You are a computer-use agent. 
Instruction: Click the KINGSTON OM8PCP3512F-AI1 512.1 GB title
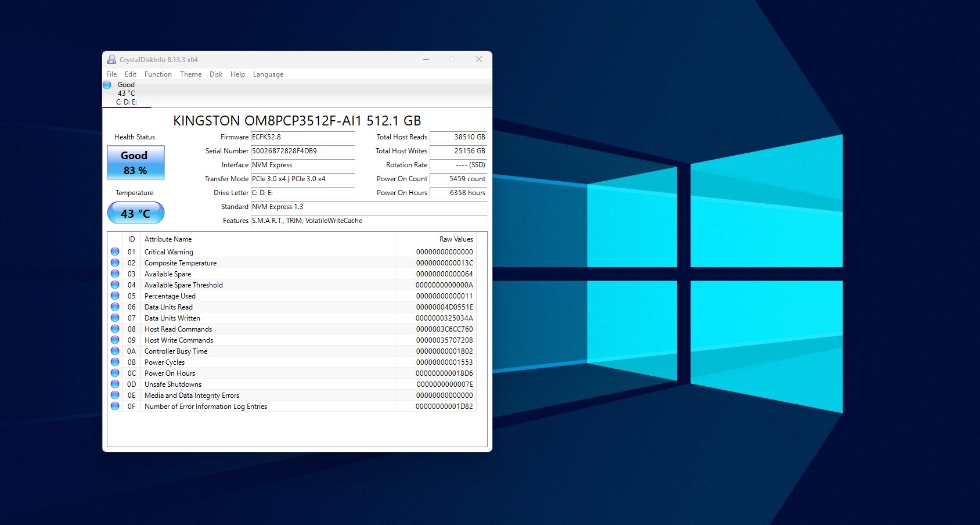pyautogui.click(x=297, y=121)
